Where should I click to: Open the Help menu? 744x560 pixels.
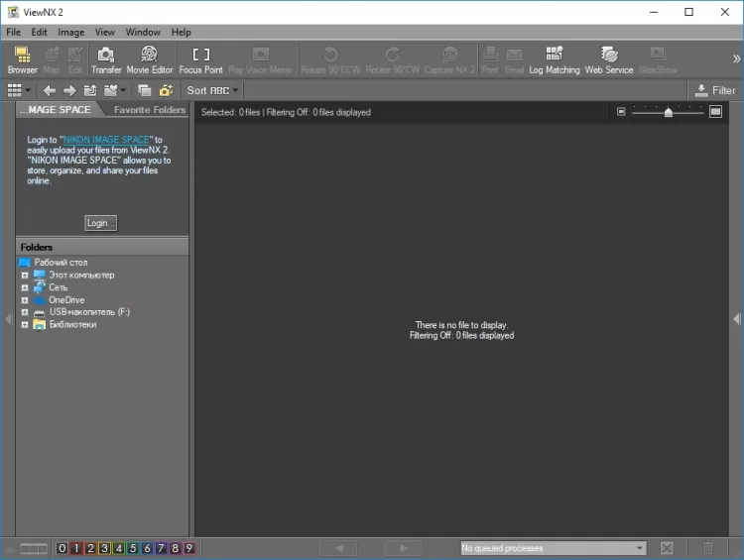coord(181,33)
